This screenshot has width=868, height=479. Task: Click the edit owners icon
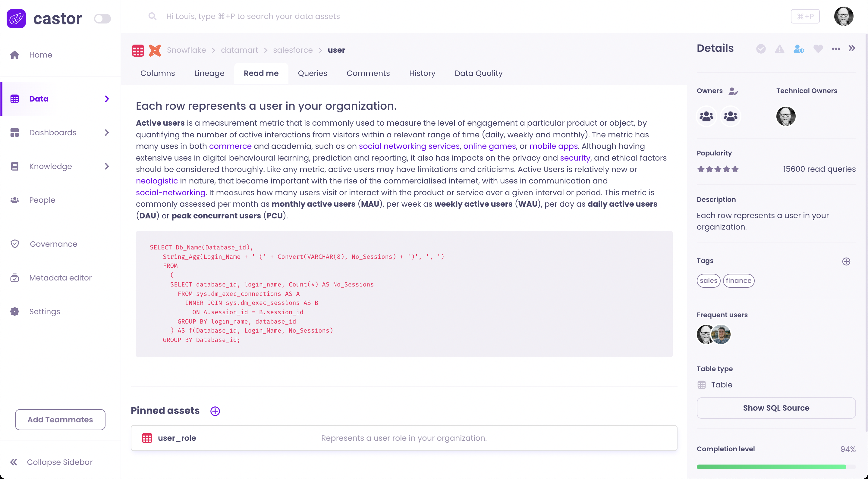pos(733,91)
